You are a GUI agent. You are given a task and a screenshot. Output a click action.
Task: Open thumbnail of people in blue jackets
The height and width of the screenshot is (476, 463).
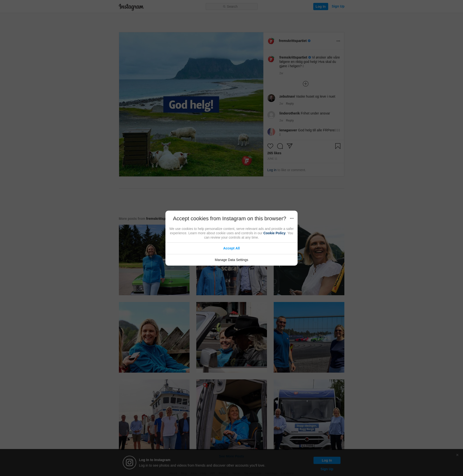(231, 281)
